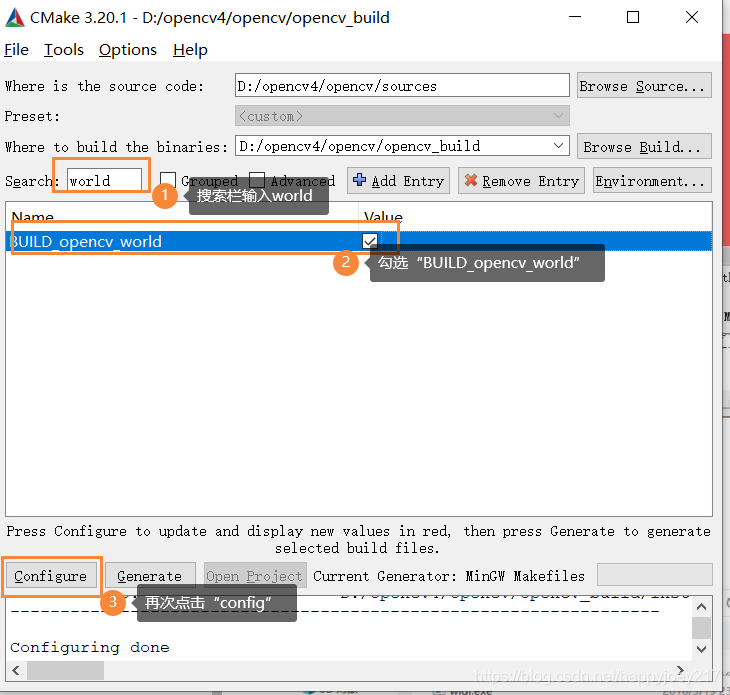Toggle the BUILD_opencv_world value checkbox
Image resolution: width=730 pixels, height=695 pixels.
(370, 241)
